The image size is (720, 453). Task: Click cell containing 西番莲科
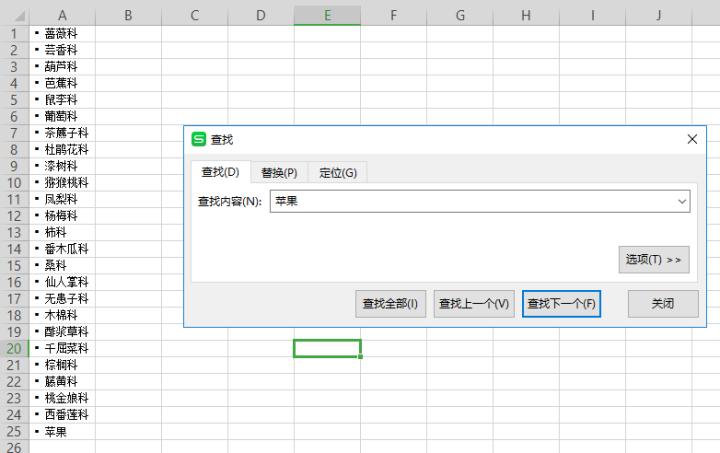point(62,415)
